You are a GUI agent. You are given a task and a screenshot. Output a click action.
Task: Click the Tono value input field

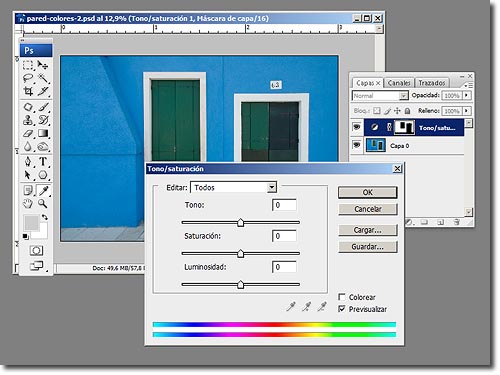point(284,205)
